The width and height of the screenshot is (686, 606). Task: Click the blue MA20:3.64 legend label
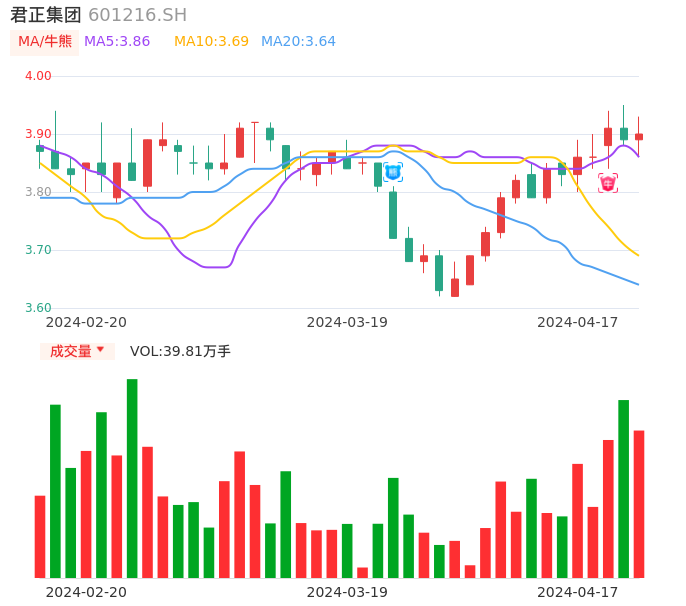(298, 42)
